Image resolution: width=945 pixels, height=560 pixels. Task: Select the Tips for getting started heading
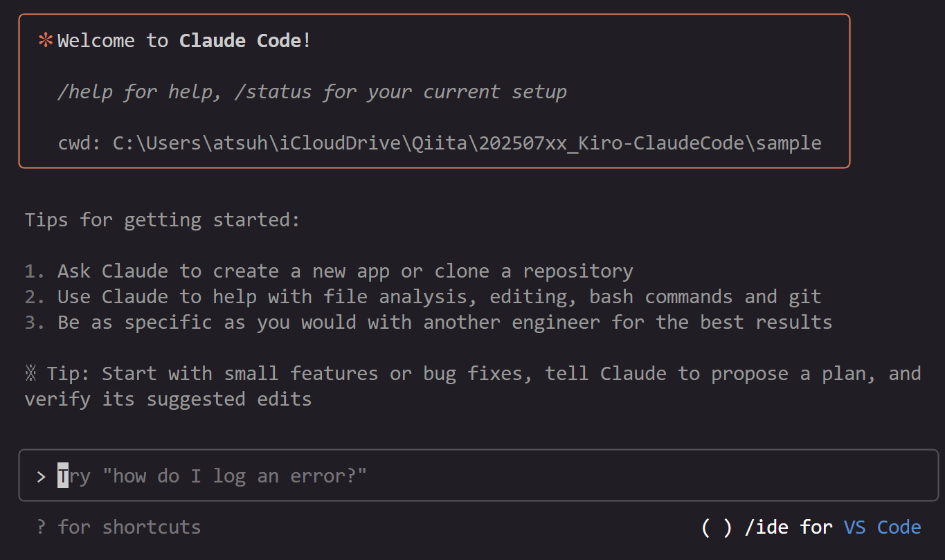(161, 219)
